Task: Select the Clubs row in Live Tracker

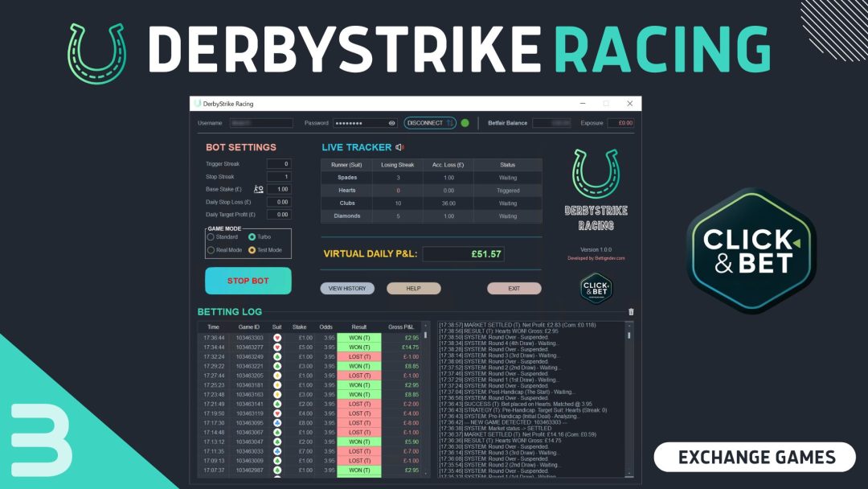Action: point(432,203)
